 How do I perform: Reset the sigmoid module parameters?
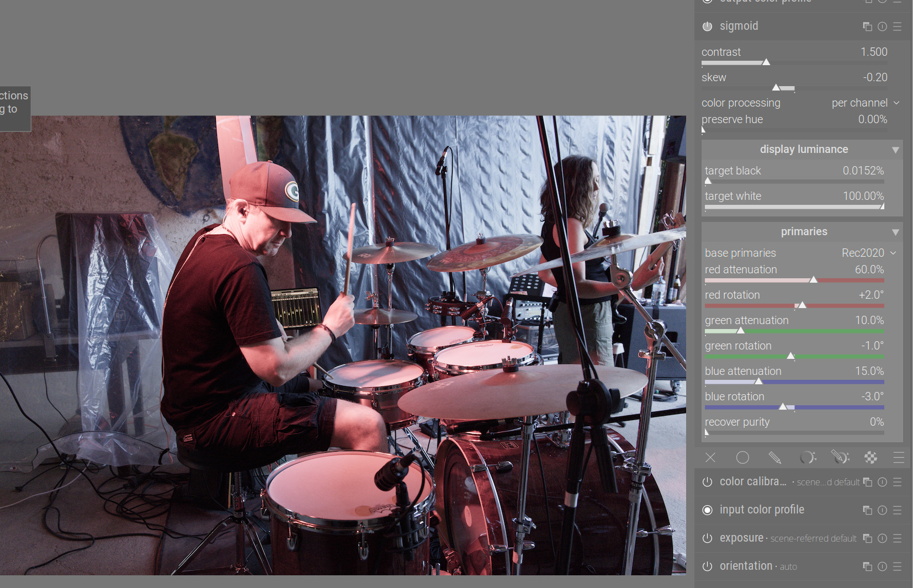pyautogui.click(x=882, y=27)
